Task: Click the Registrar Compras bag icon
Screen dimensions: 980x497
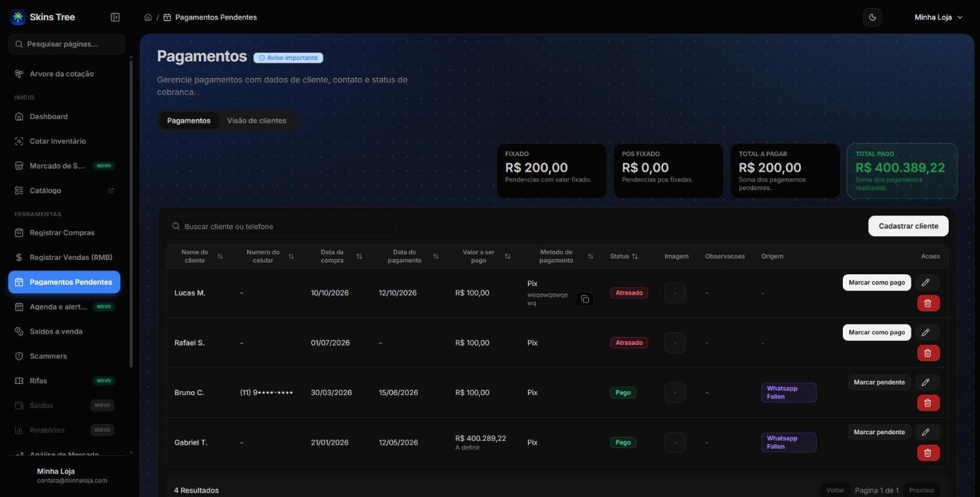Action: point(19,232)
